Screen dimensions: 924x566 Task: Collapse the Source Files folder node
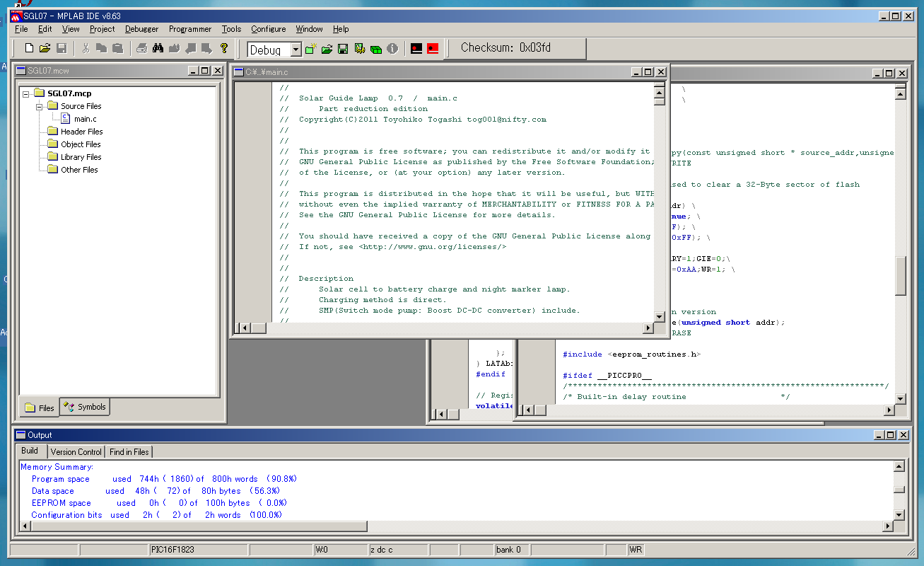pos(40,106)
